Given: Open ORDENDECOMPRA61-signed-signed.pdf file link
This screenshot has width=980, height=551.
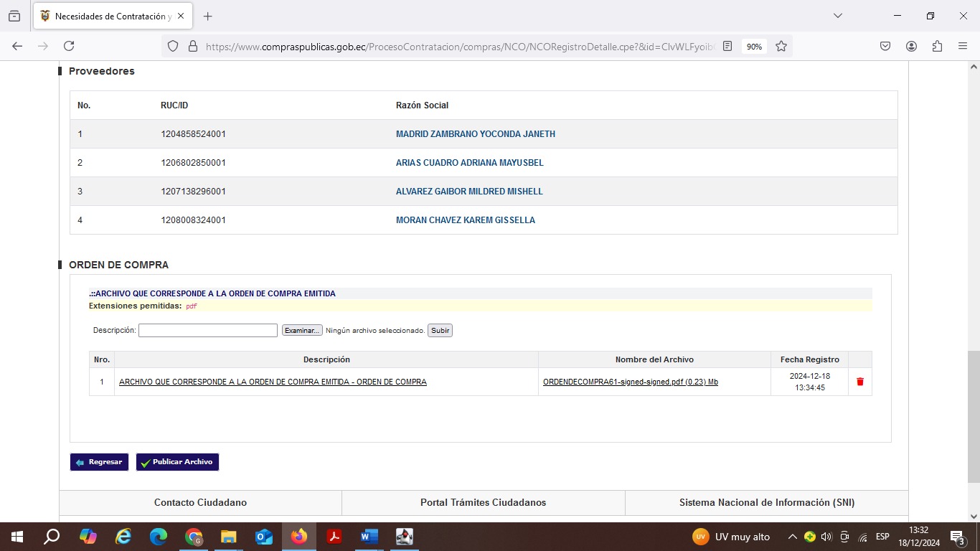Looking at the screenshot, I should click(x=630, y=382).
